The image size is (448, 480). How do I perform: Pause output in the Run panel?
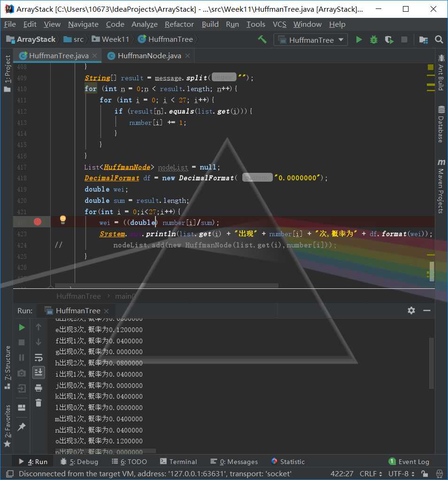pos(22,357)
